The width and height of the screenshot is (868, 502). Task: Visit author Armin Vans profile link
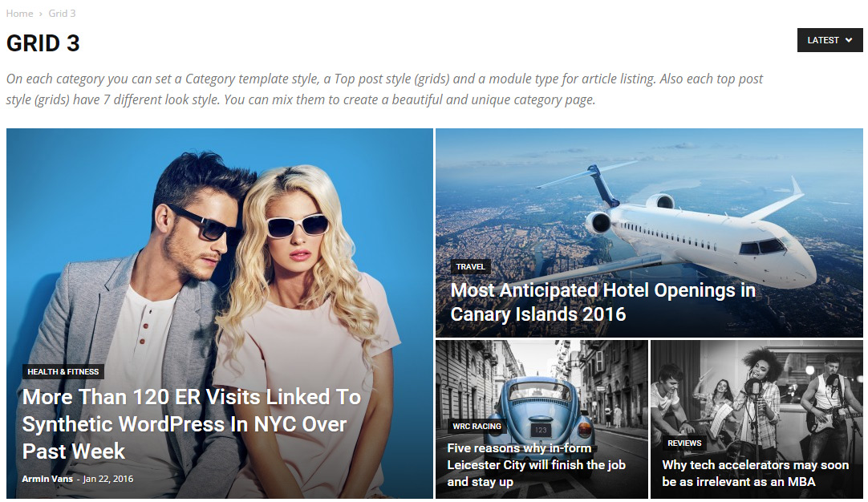(47, 479)
